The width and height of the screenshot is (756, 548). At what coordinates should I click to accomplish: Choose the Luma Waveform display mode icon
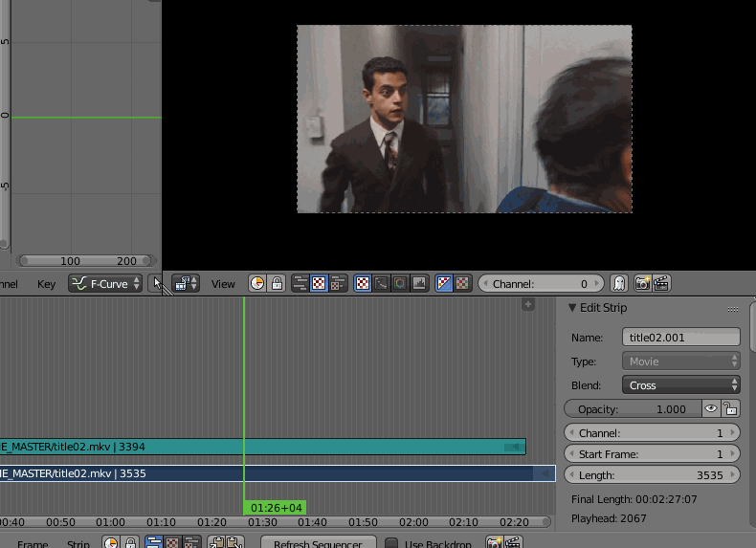[x=382, y=283]
